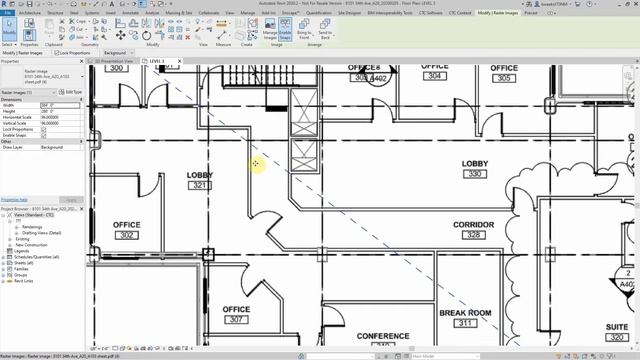
Task: Click Send to Back in Arrange panel
Action: coord(325,29)
